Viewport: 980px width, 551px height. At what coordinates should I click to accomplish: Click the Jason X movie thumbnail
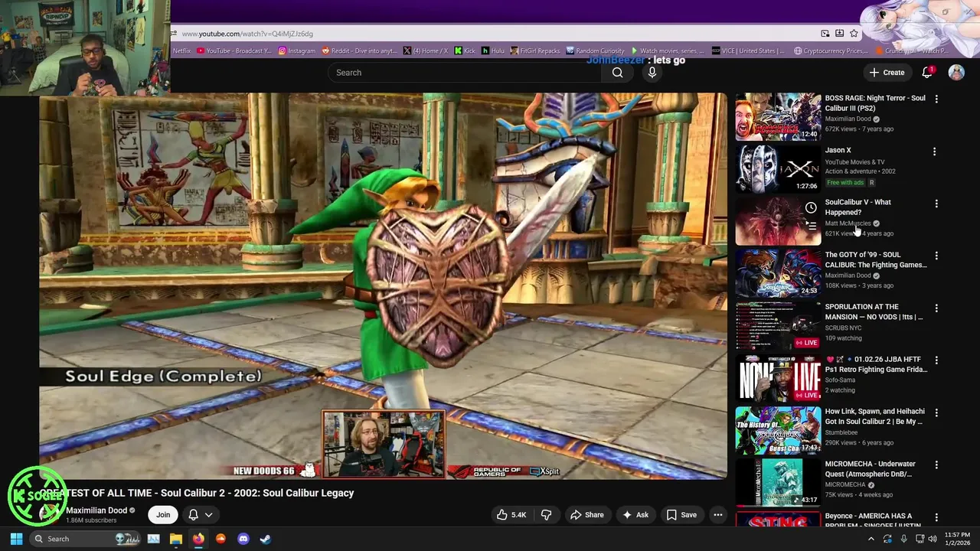pyautogui.click(x=778, y=168)
